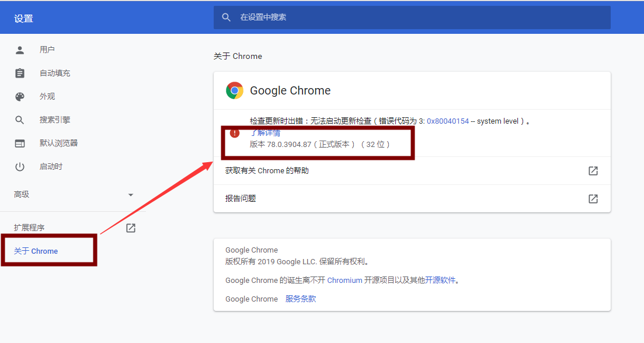The width and height of the screenshot is (644, 343).
Task: Open the 自动填充 settings section
Action: pos(55,73)
